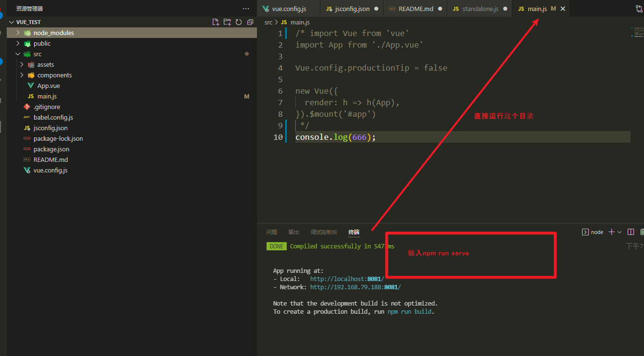
Task: Click unsaved dot on jsconfig.json tab
Action: click(x=376, y=9)
